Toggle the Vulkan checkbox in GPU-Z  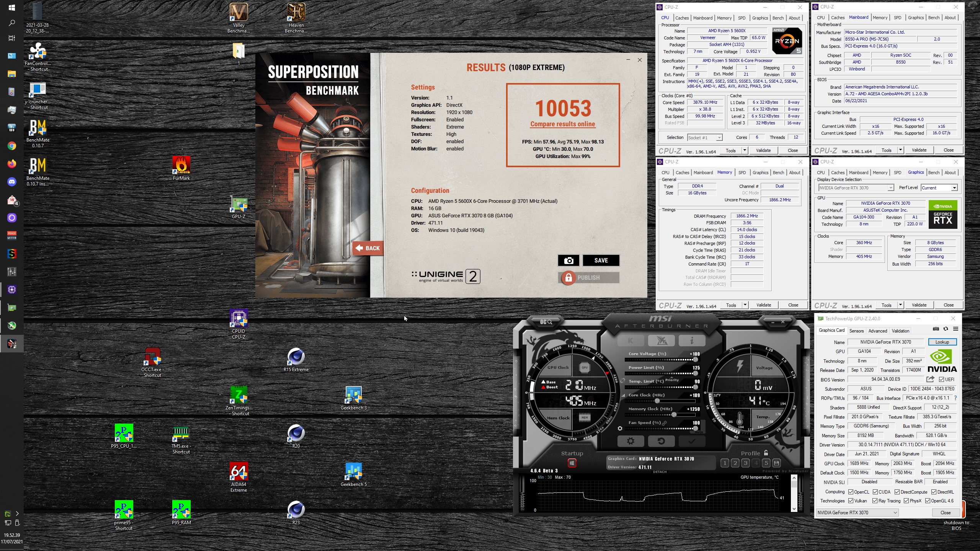pos(851,501)
